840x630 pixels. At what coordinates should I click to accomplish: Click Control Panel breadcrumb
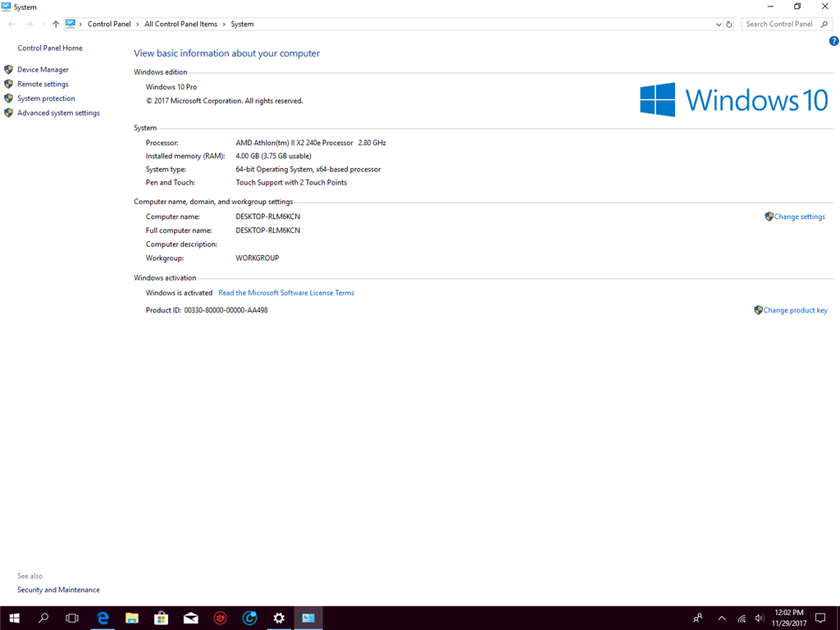click(x=109, y=24)
